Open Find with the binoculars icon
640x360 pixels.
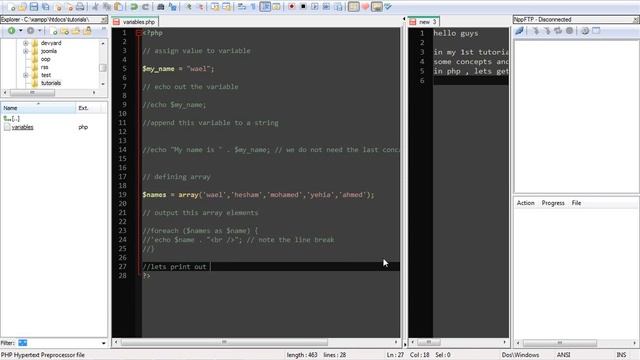(161, 7)
